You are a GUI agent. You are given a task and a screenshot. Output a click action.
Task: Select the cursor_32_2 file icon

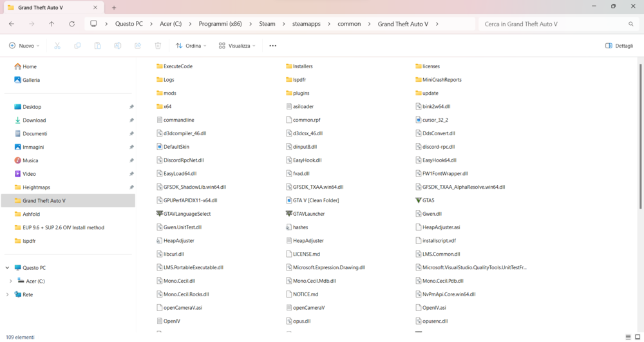(x=419, y=120)
